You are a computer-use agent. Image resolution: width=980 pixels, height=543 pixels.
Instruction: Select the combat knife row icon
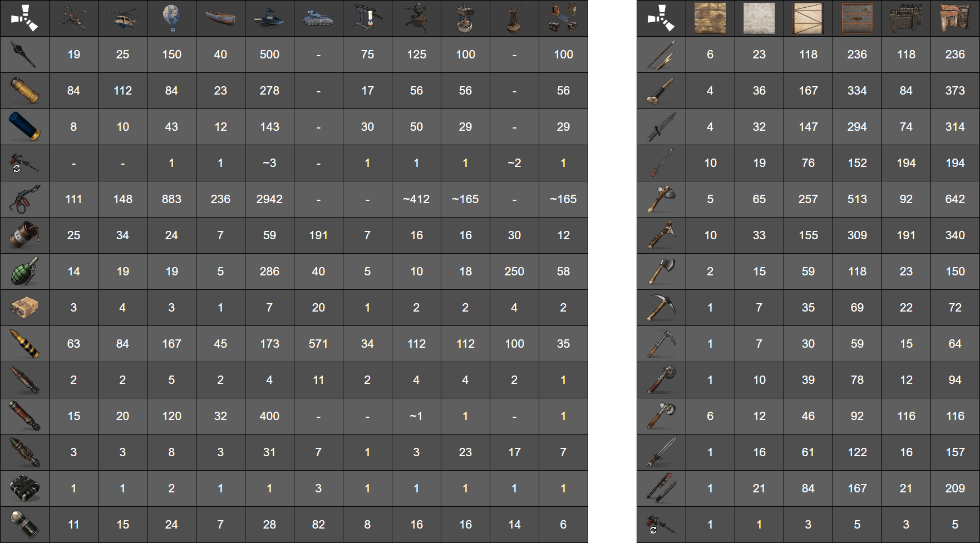pyautogui.click(x=661, y=127)
